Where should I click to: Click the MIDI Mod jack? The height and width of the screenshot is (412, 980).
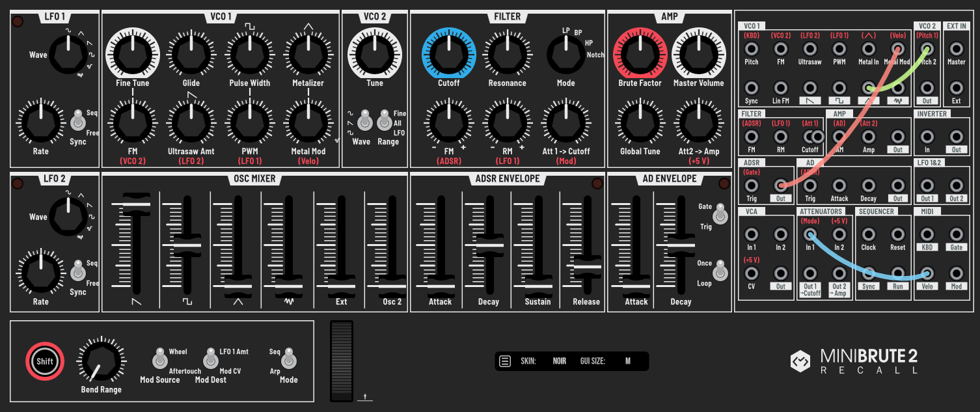pos(956,273)
